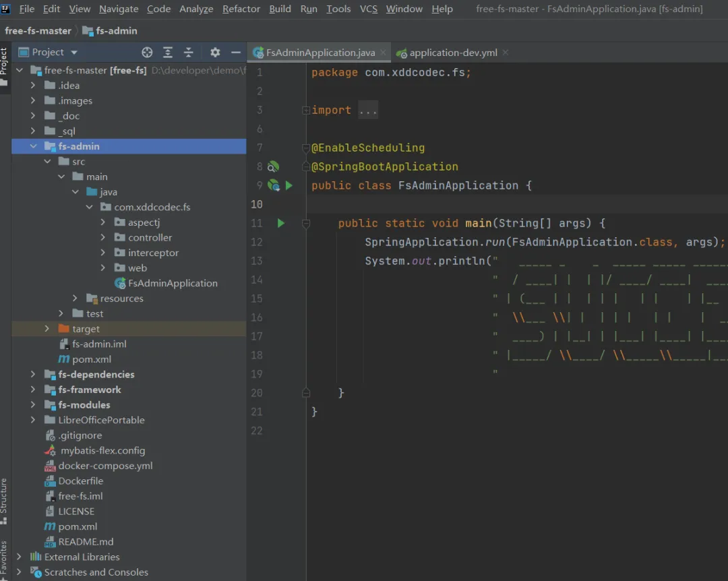Click fs-admin in the navigation breadcrumb
Image resolution: width=728 pixels, height=581 pixels.
point(116,31)
